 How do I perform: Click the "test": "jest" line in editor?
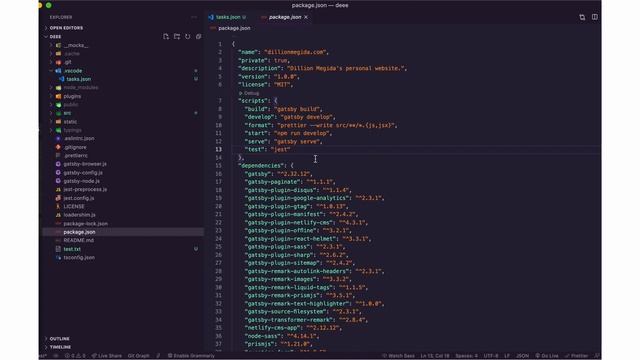point(267,150)
